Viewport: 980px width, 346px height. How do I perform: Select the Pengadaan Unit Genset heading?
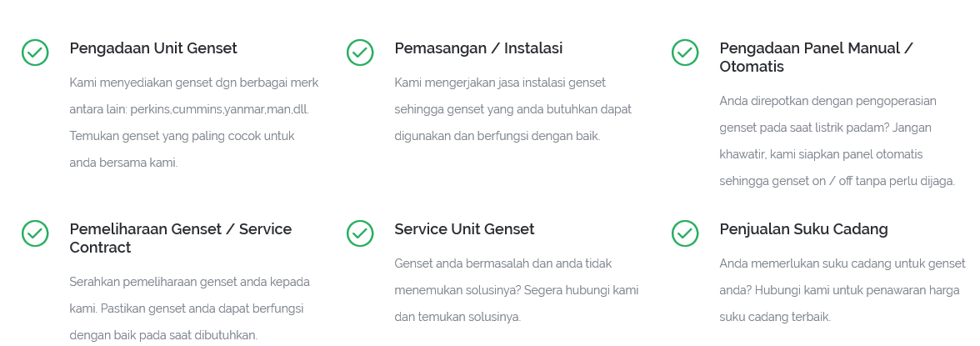tap(153, 48)
